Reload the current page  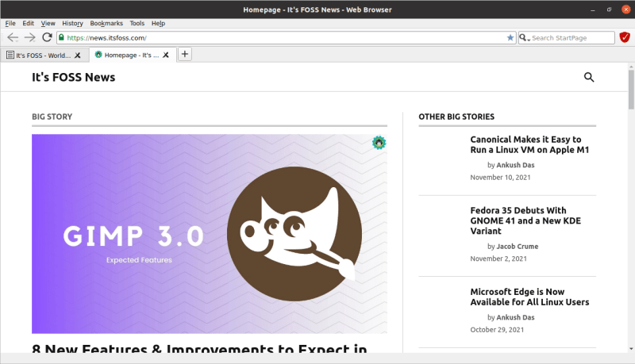[47, 37]
